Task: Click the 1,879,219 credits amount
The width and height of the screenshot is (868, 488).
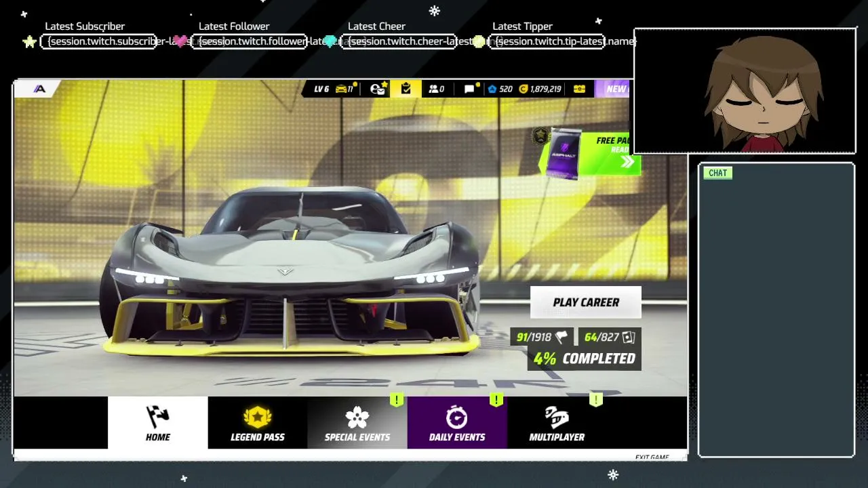Action: 546,89
